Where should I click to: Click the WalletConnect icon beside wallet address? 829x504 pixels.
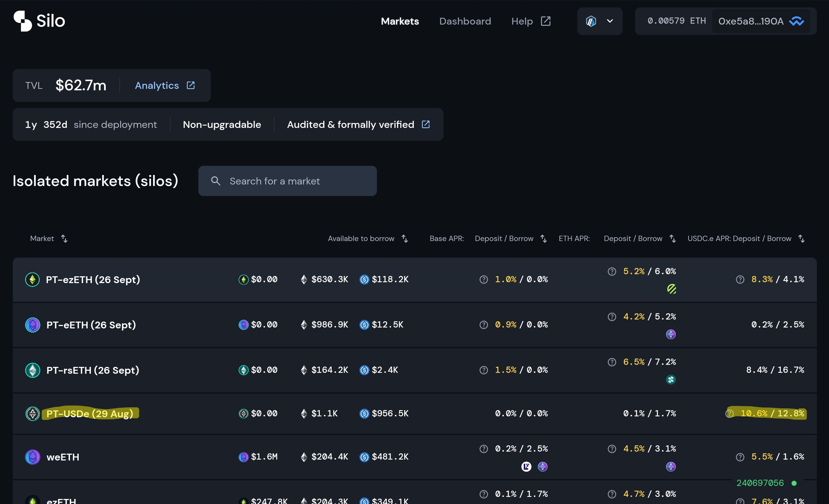point(796,21)
